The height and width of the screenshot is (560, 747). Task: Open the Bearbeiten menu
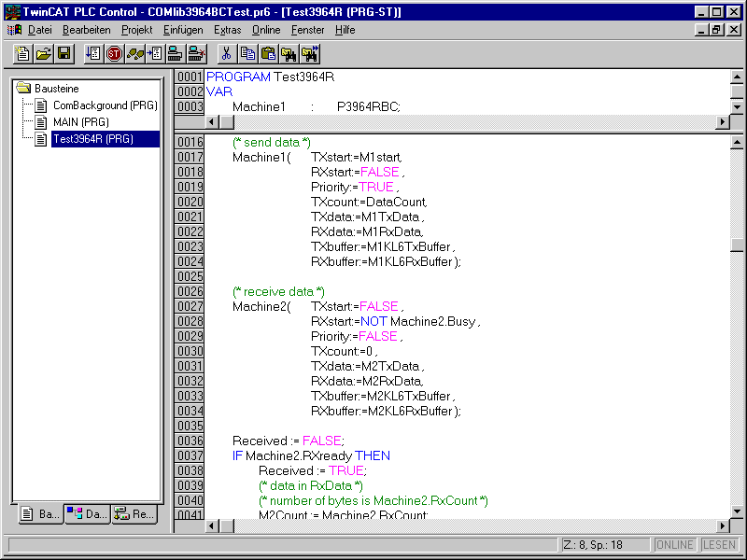[x=87, y=30]
